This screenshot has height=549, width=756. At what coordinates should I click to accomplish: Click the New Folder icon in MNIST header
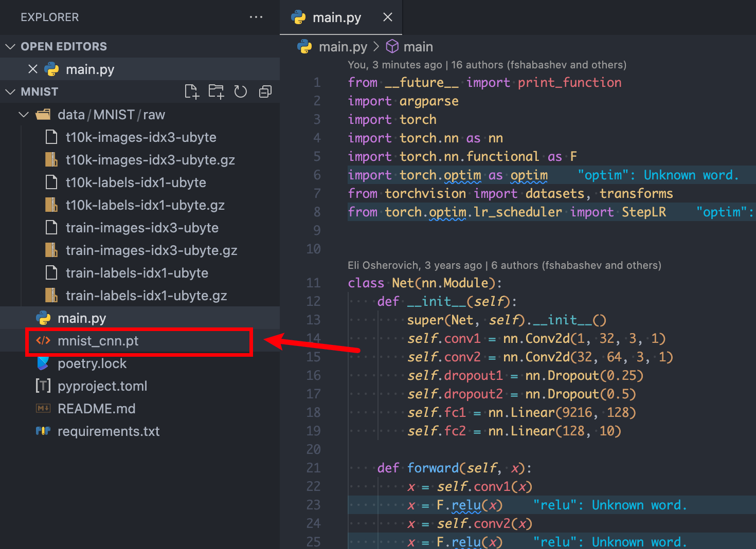(x=216, y=91)
